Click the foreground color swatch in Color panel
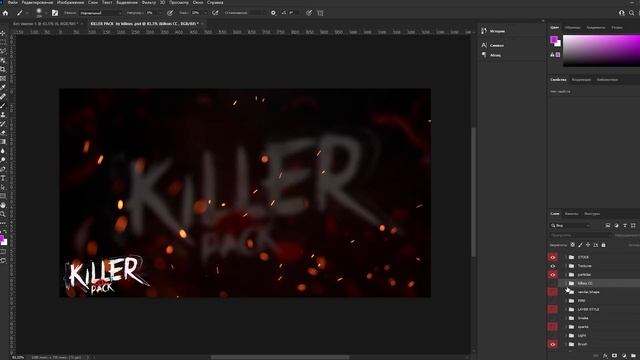Screen dimensions: 640x360 tap(554, 40)
